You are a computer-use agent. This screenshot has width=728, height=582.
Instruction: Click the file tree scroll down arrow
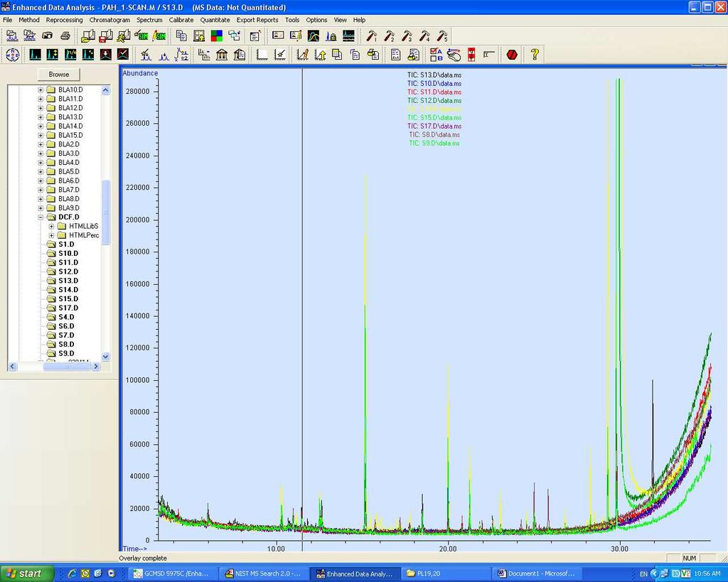[x=105, y=357]
